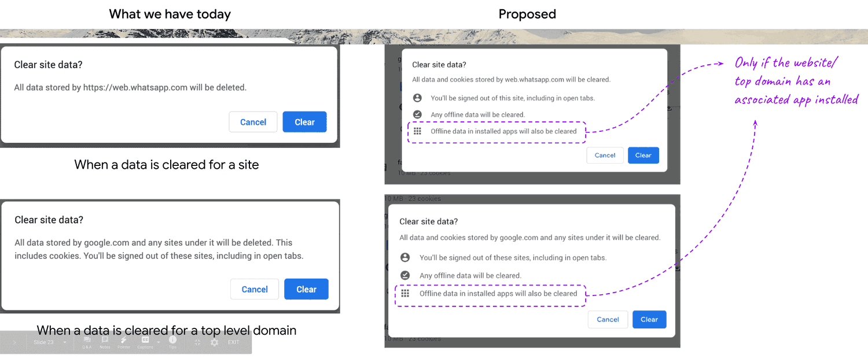Advance to the next slide arrow

(14, 342)
